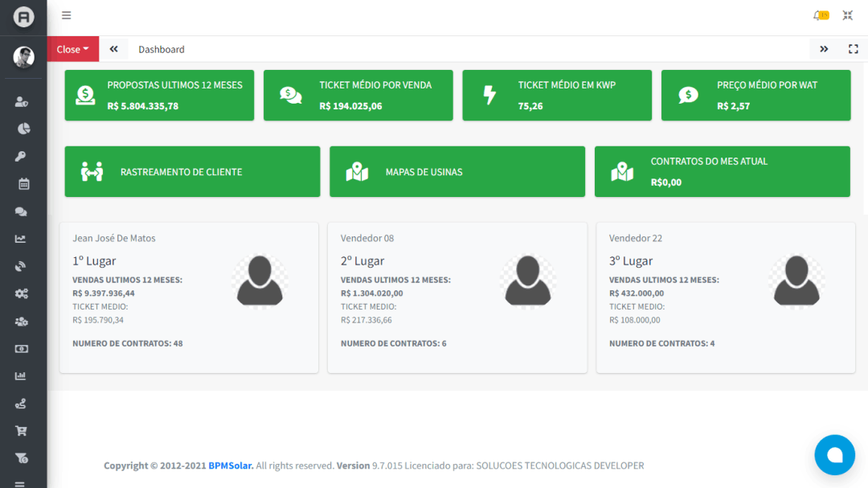Toggle fullscreen for the tab content
Screen dimensions: 868x488
[854, 49]
